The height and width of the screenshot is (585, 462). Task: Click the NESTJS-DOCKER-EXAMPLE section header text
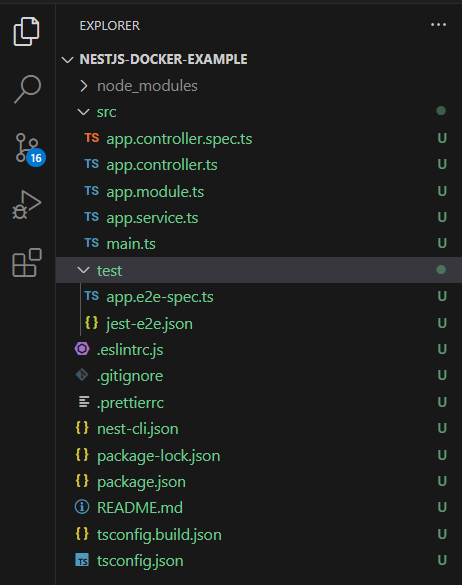click(x=163, y=59)
